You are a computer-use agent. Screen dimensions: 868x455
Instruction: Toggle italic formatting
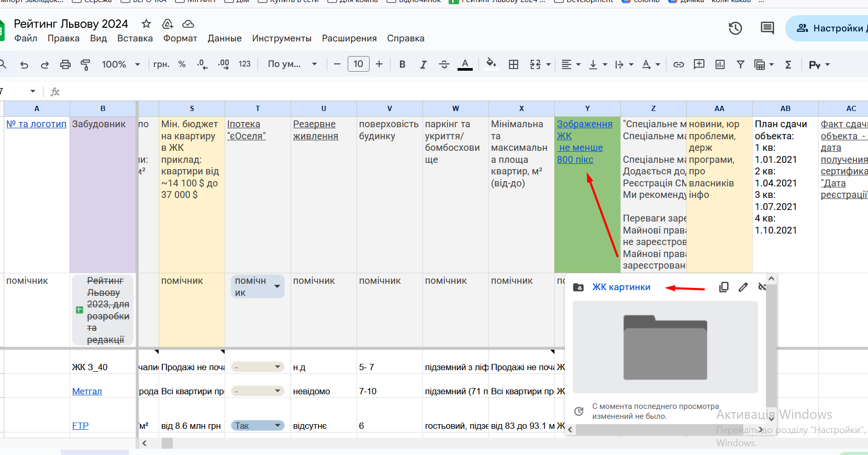coord(423,64)
